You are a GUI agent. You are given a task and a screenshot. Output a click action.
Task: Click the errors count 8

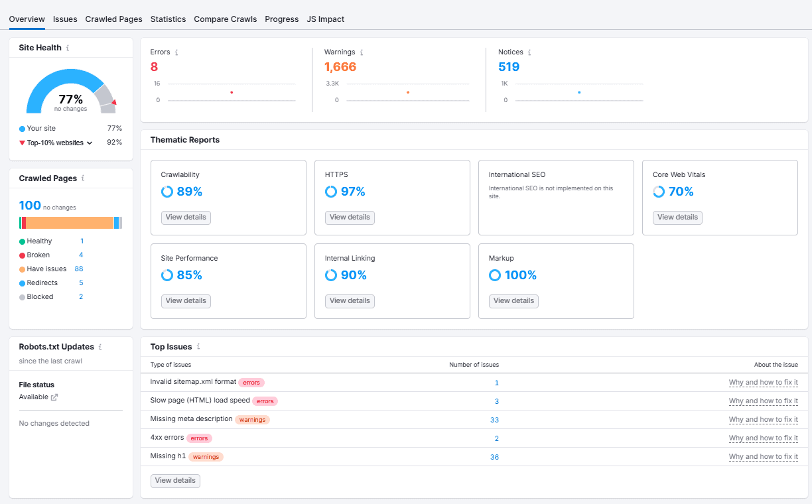tap(154, 67)
